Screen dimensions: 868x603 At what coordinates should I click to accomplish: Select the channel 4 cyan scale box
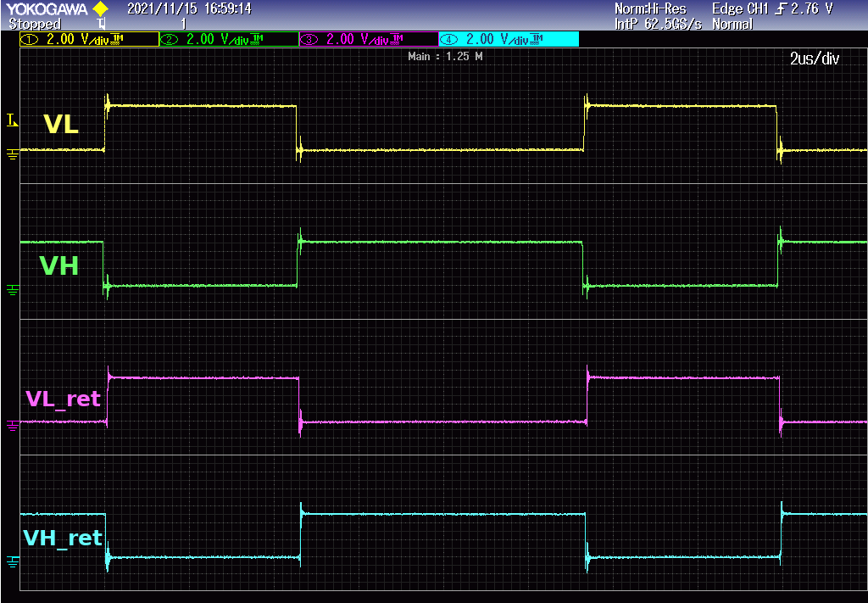[x=509, y=39]
